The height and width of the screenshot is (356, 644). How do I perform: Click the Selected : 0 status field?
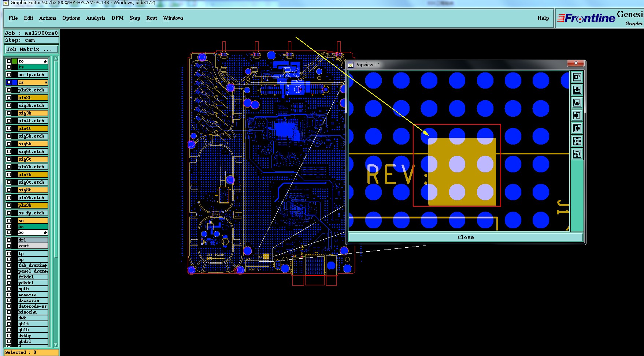coord(31,352)
